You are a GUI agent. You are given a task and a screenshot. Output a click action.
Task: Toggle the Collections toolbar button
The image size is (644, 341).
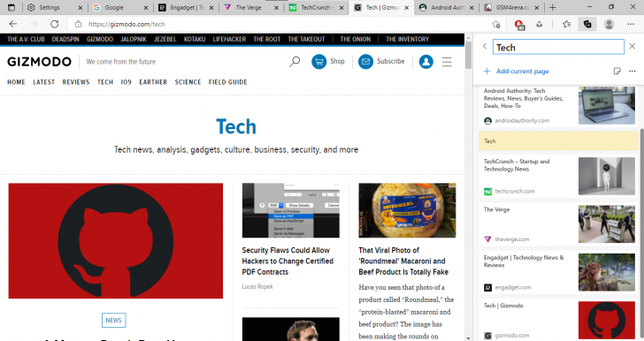[587, 24]
